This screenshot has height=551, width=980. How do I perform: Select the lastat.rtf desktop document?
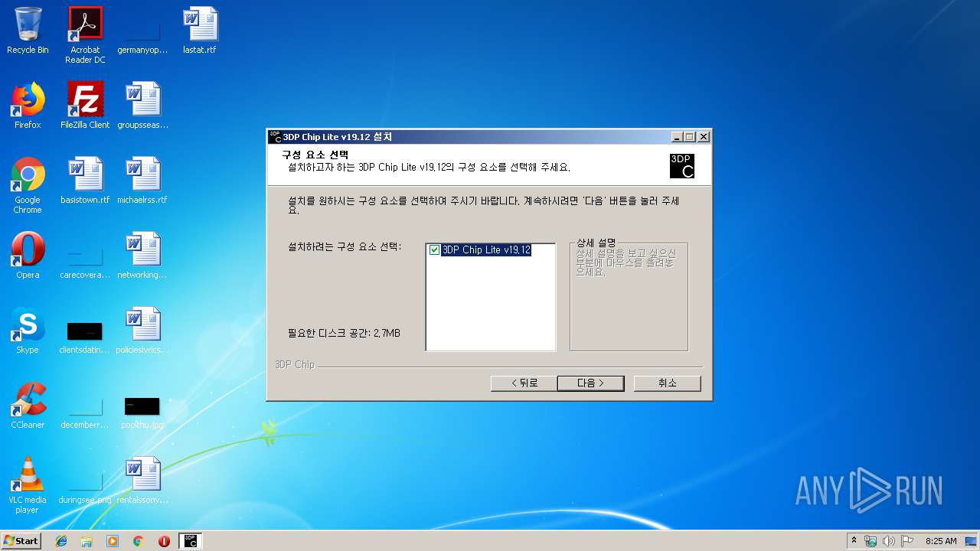tap(200, 31)
